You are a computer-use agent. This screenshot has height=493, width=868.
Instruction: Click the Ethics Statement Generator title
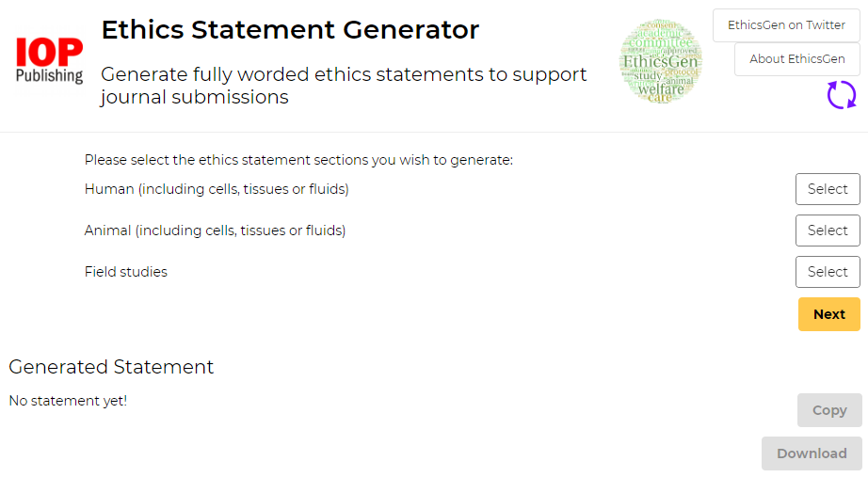click(290, 30)
